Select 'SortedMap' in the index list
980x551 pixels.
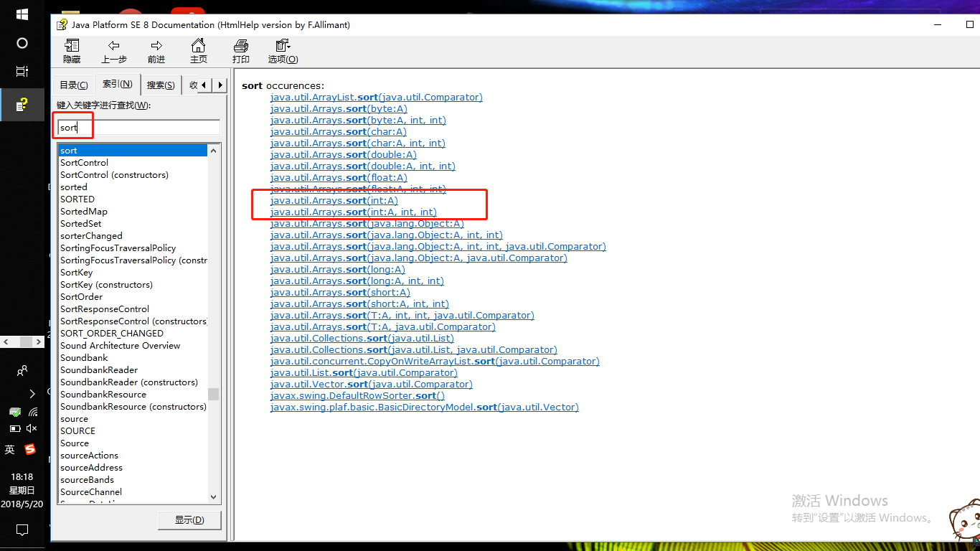coord(84,212)
